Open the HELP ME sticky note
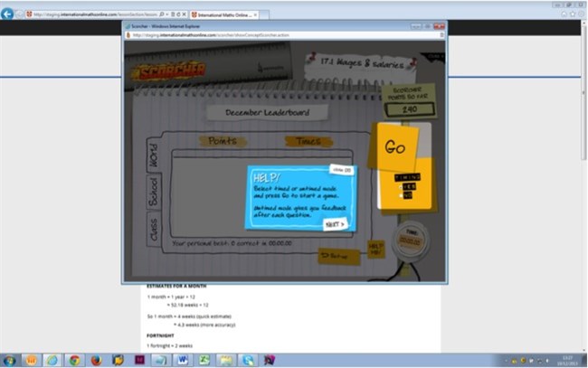Screen dimensions: 588x368 click(375, 249)
